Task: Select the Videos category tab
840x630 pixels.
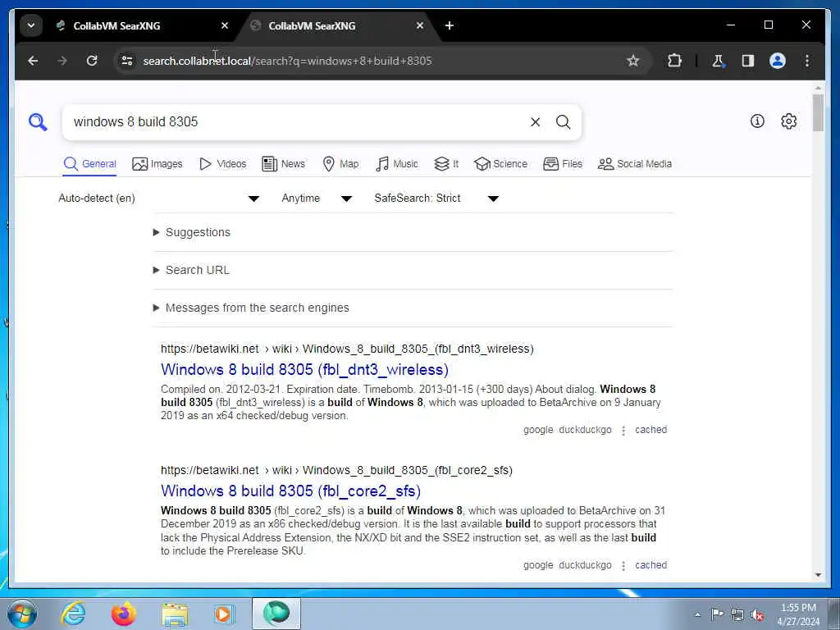Action: click(x=223, y=164)
